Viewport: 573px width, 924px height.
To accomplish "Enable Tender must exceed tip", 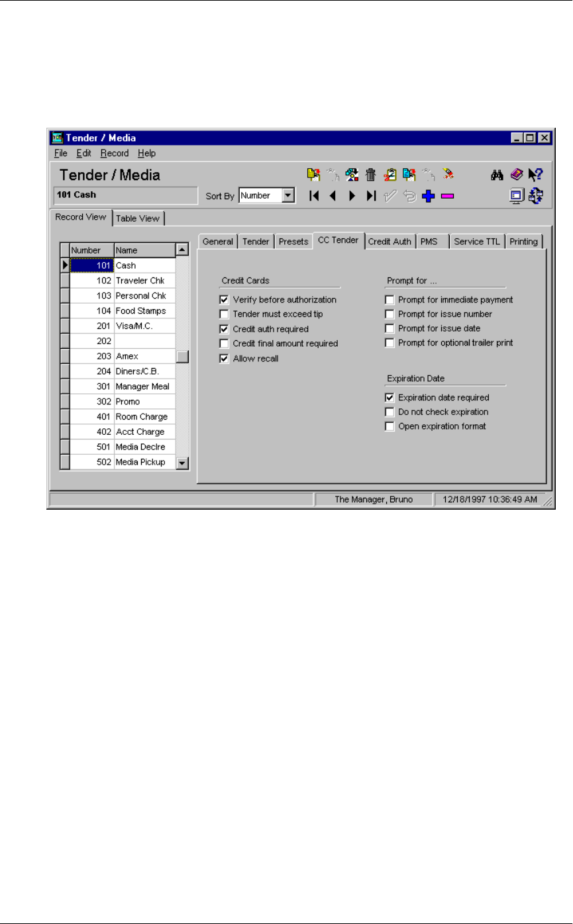I will [x=224, y=314].
